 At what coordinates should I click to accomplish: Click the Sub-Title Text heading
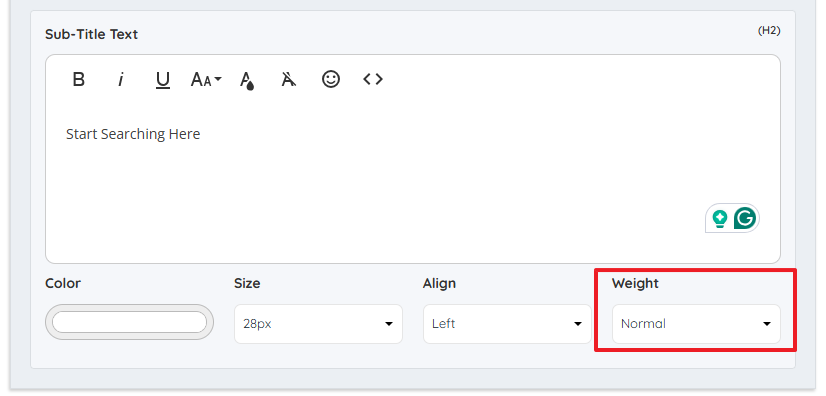click(x=91, y=34)
